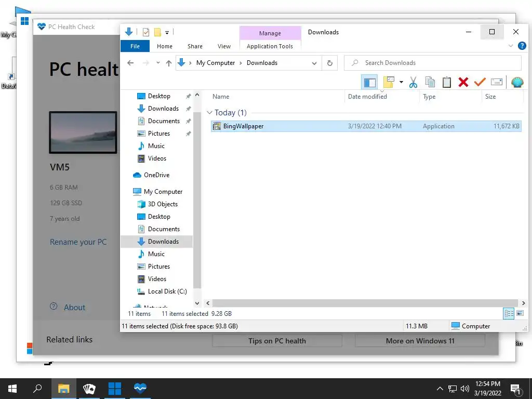Select the Manage contextual tab

[x=270, y=33]
